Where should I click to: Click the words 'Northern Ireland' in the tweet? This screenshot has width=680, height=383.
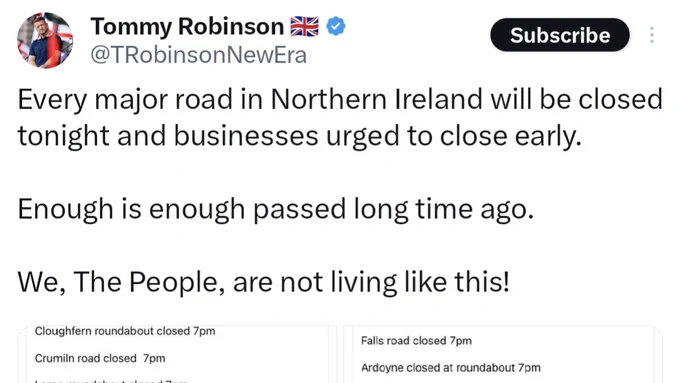[x=376, y=99]
